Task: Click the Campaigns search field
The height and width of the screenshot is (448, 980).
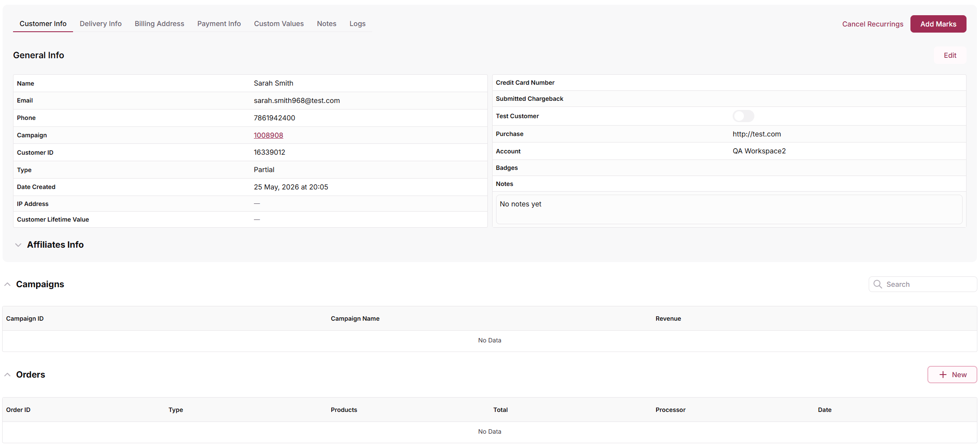Action: click(923, 285)
